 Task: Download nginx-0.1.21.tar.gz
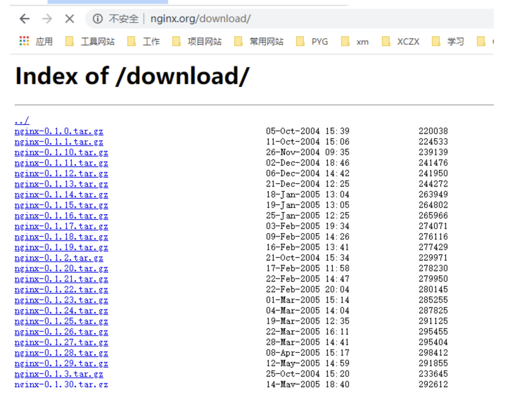click(x=61, y=279)
